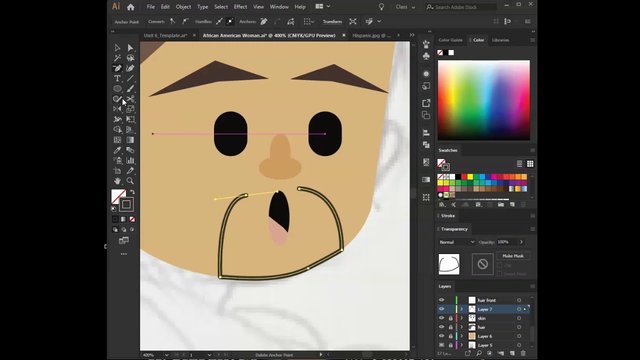Screen dimensions: 640x360
Task: Open the Window menu
Action: pyautogui.click(x=279, y=7)
